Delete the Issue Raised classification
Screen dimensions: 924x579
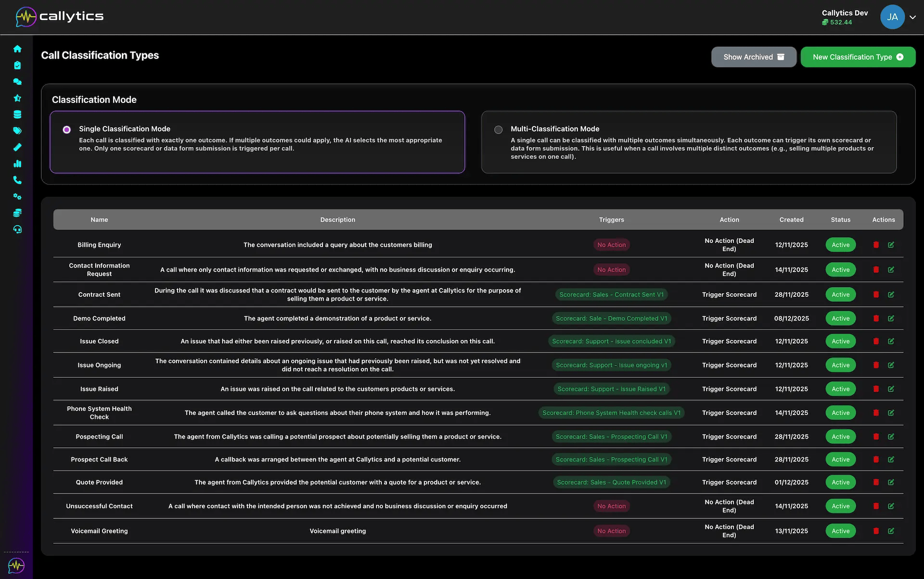(876, 389)
